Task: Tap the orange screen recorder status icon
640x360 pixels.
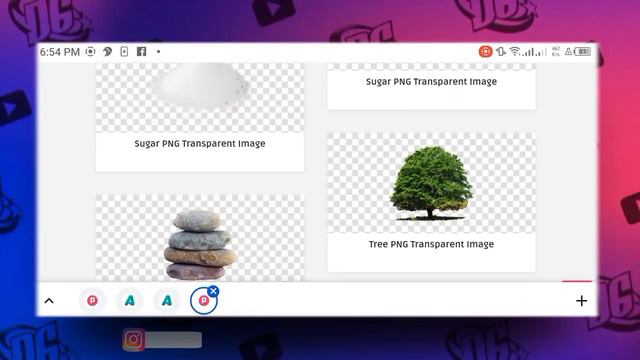Action: pyautogui.click(x=485, y=51)
